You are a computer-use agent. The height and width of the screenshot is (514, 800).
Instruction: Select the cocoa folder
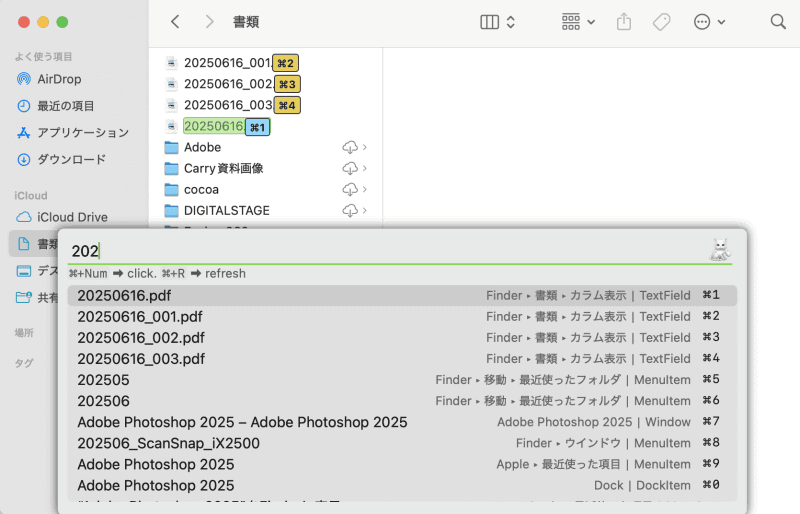coord(201,189)
